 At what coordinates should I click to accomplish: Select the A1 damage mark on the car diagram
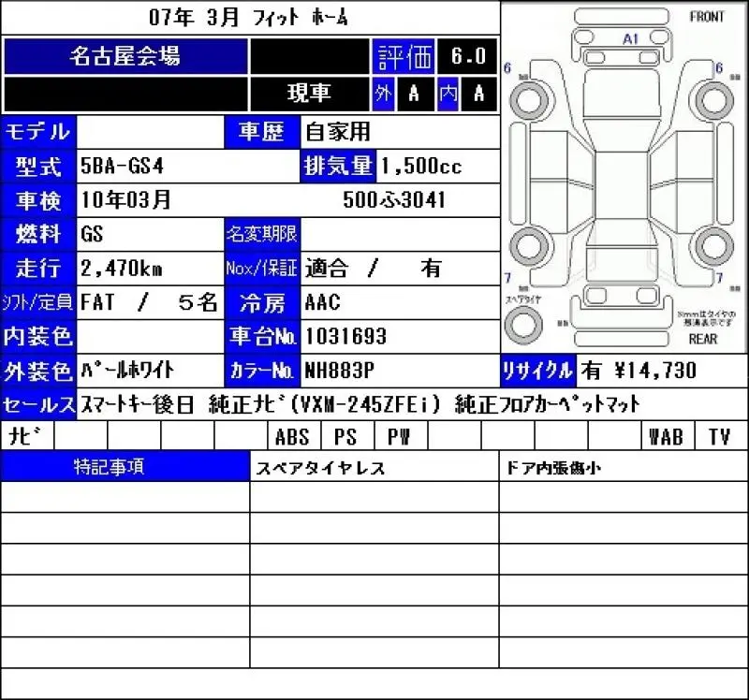click(631, 39)
